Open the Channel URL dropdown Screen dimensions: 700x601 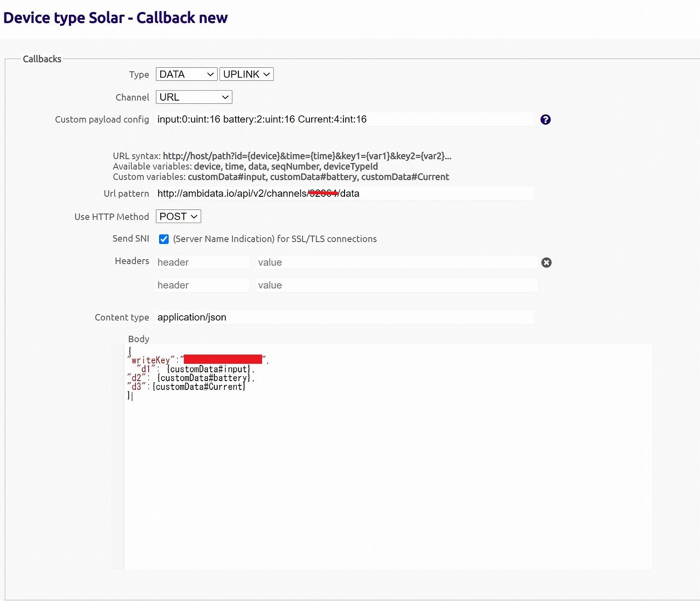coord(194,97)
